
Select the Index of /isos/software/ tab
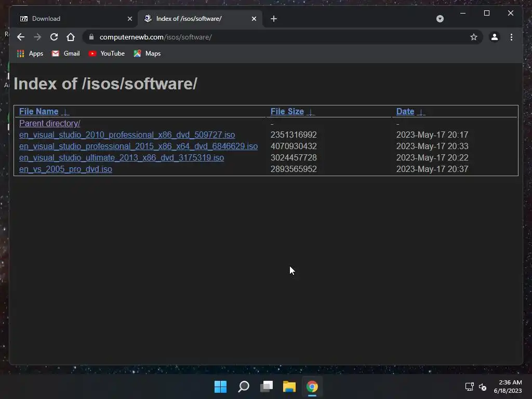[200, 19]
